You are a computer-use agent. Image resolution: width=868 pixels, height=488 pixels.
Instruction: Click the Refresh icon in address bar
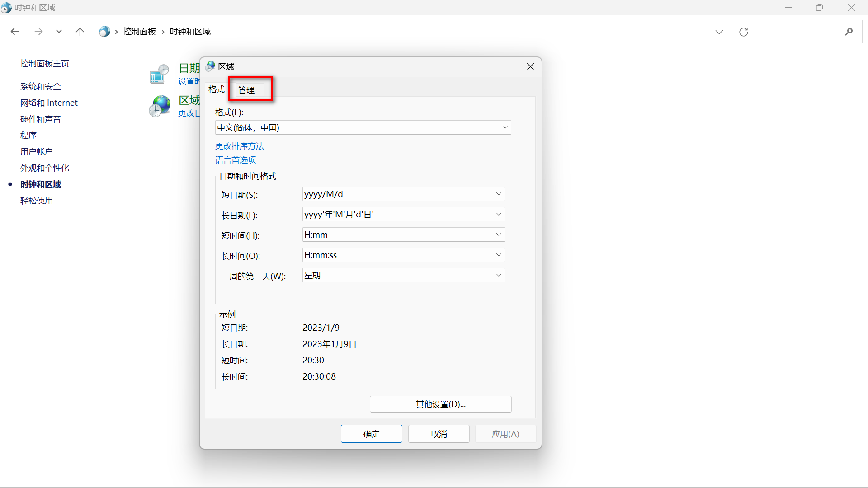743,32
